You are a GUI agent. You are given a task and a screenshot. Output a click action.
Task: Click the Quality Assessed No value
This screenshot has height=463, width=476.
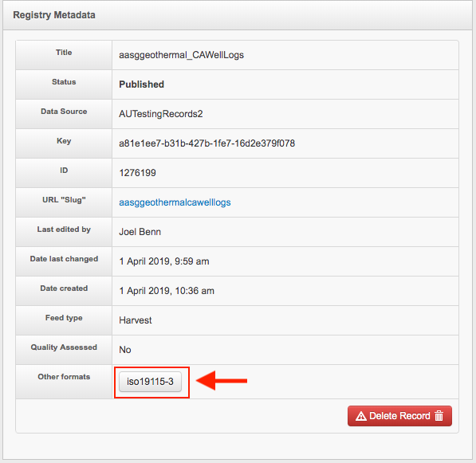point(124,350)
